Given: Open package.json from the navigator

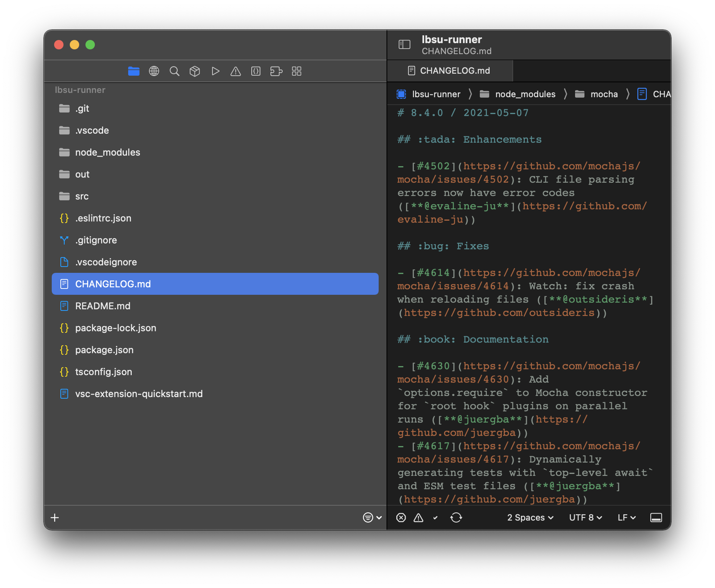Looking at the screenshot, I should click(x=215, y=350).
